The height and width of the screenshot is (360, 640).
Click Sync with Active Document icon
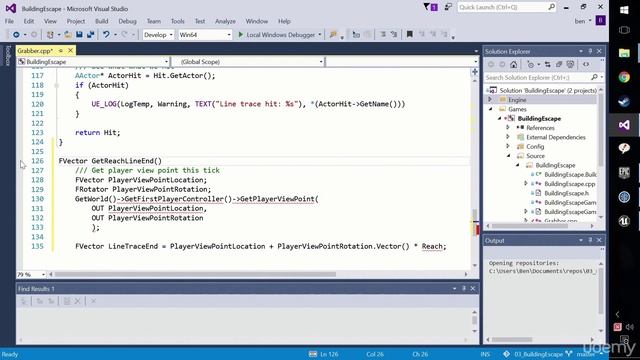pyautogui.click(x=548, y=64)
